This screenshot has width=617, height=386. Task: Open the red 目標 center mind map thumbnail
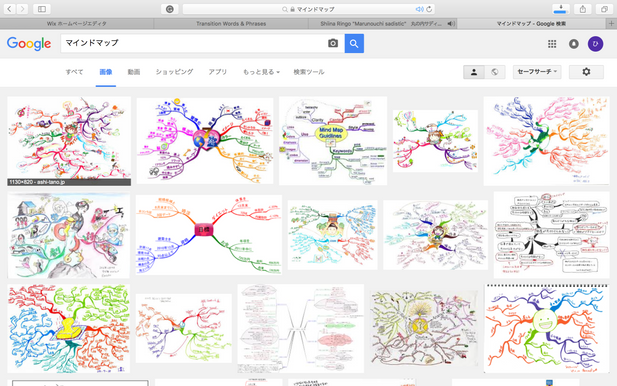[x=209, y=235]
